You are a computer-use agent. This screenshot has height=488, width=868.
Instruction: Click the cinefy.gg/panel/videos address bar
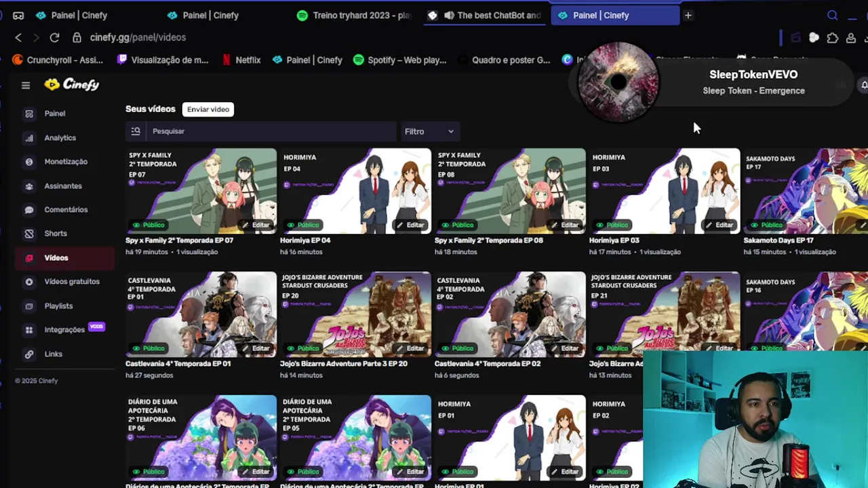tap(138, 37)
